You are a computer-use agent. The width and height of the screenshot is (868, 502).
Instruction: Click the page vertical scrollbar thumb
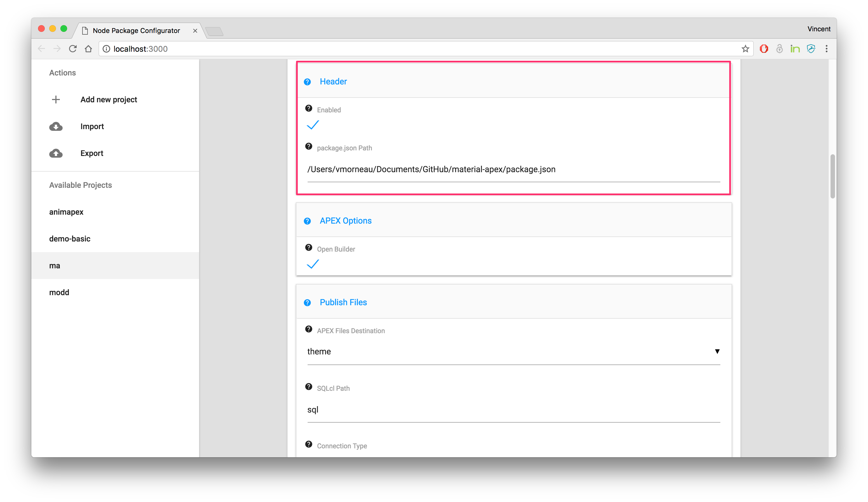click(832, 176)
